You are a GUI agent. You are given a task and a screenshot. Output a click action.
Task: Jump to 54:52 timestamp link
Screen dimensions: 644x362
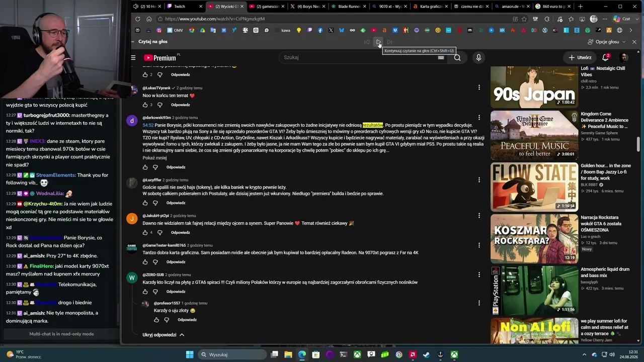point(148,125)
